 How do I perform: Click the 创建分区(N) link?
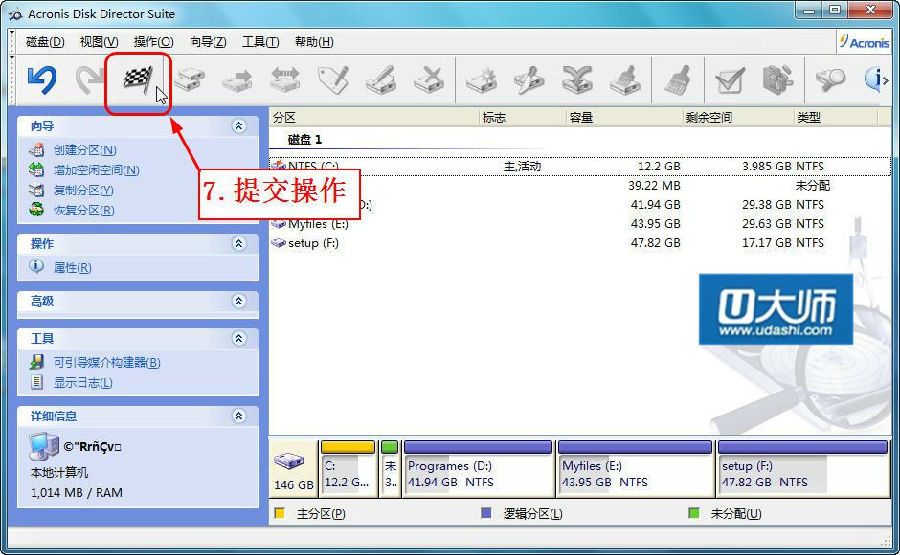click(x=85, y=150)
